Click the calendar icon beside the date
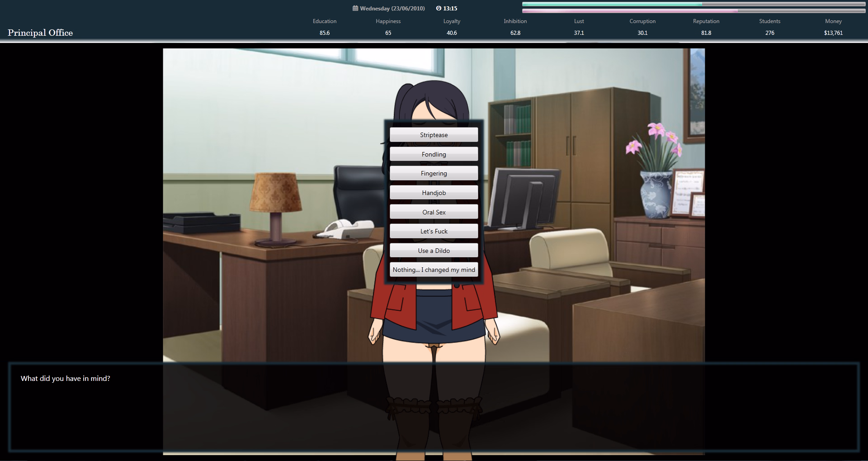 (355, 8)
